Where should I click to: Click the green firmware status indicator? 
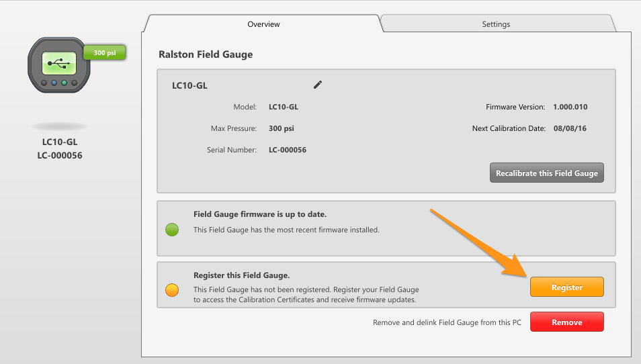click(172, 230)
